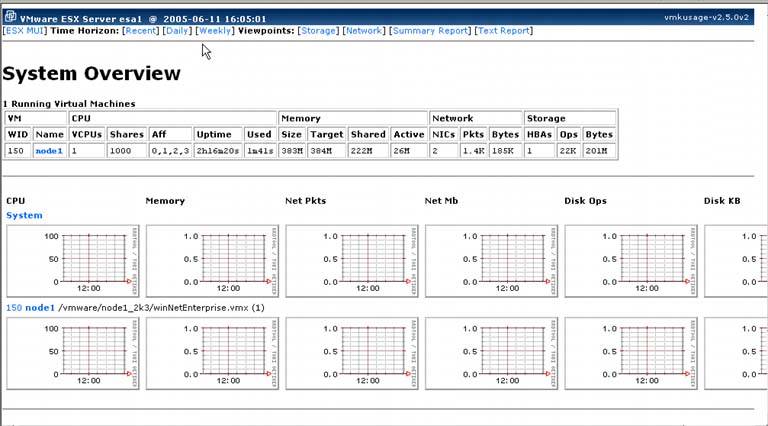Open the Storage viewpoint
Screen dimensions: 768x426
click(318, 31)
